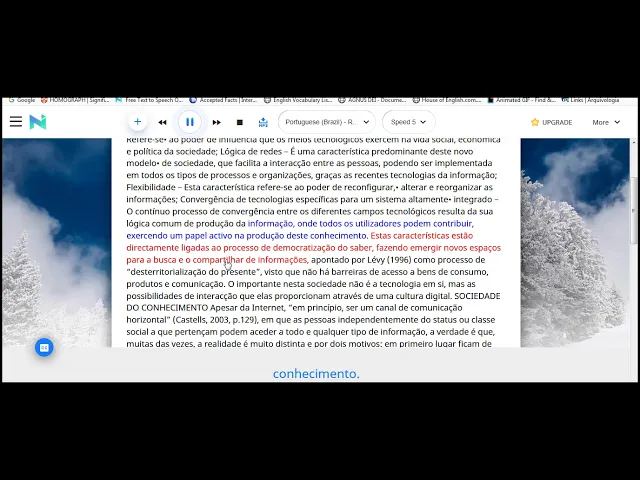Open the Speed 5 dropdown

click(x=409, y=122)
